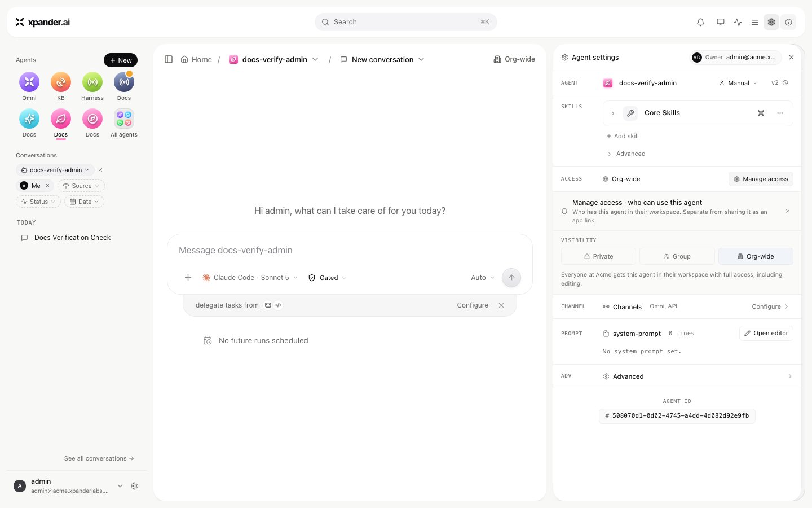Screen dimensions: 812x508
Task: Close the Agent settings panel
Action: (x=791, y=58)
